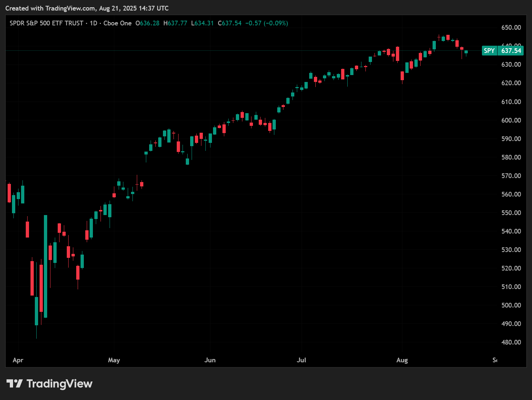Select the low value L634.31
532x400 pixels.
202,23
